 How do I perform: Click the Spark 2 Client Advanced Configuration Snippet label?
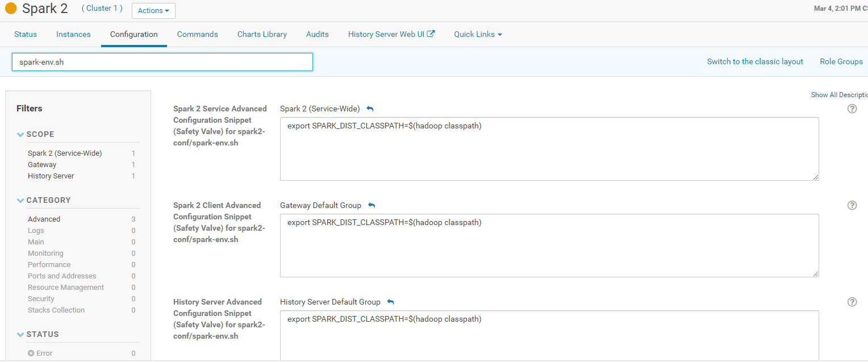tap(220, 222)
